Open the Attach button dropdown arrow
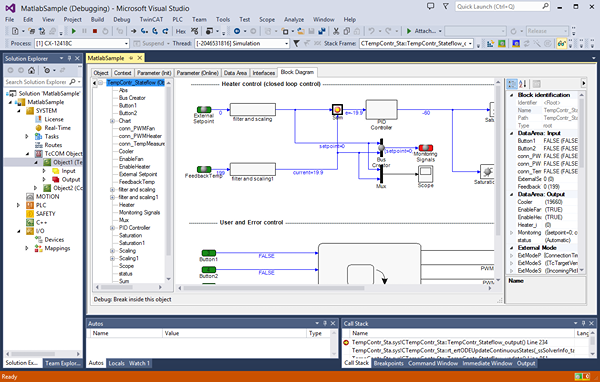Screen dimensions: 600x382 pyautogui.click(x=440, y=31)
